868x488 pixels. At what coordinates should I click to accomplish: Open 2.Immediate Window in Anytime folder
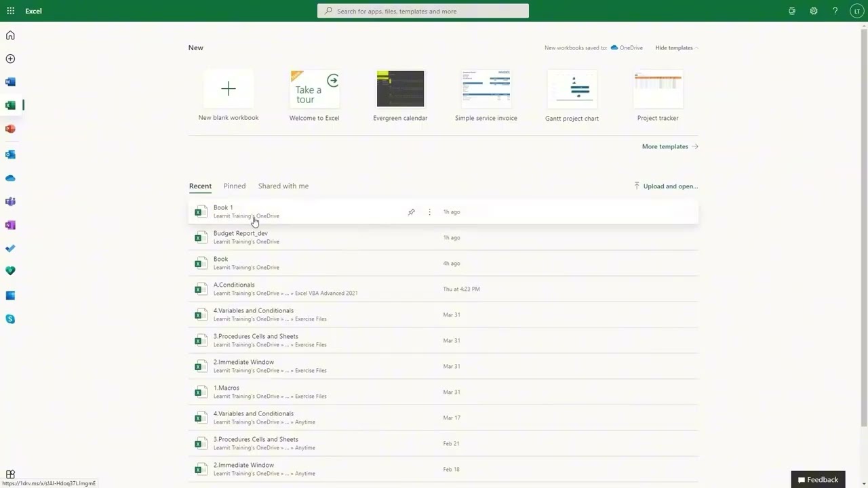coord(443,470)
